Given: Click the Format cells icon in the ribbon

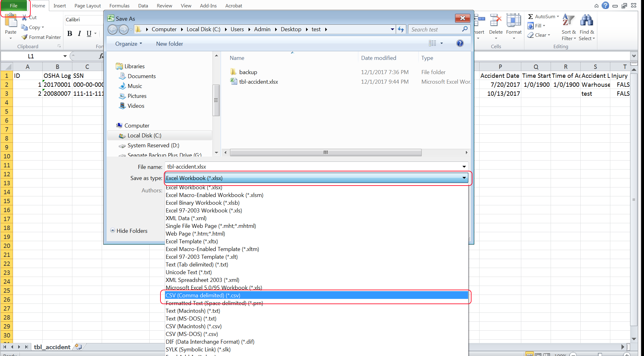Looking at the screenshot, I should tap(514, 20).
